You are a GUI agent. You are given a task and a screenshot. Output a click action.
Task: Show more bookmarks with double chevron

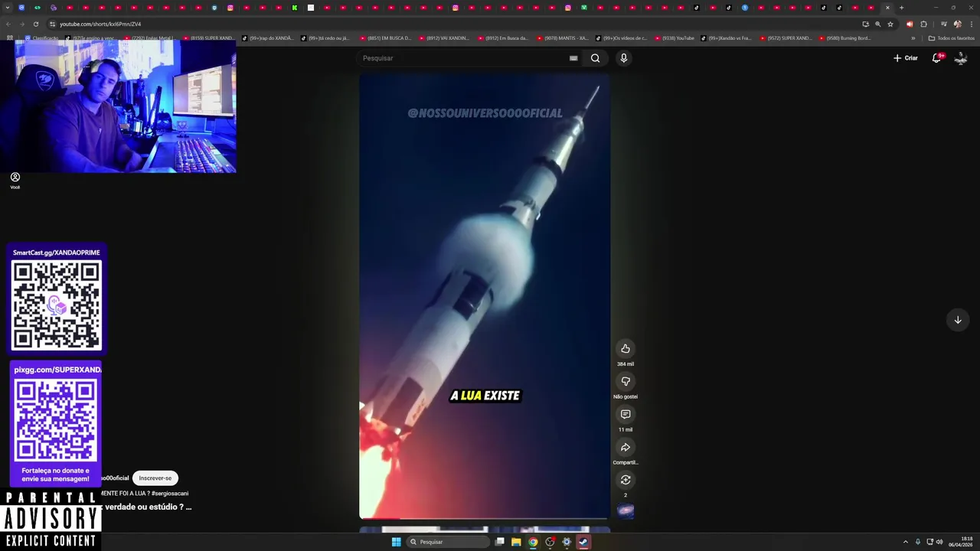pyautogui.click(x=913, y=38)
